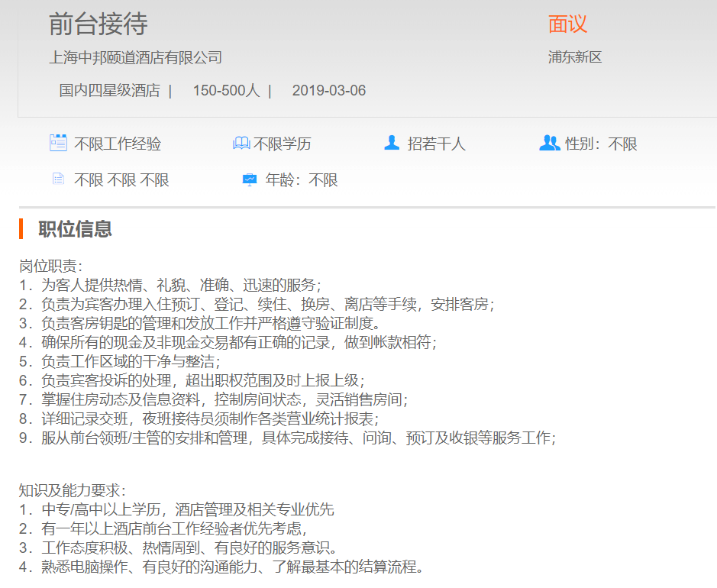
Task: Click the monitor icon beside 年龄
Action: [x=250, y=180]
